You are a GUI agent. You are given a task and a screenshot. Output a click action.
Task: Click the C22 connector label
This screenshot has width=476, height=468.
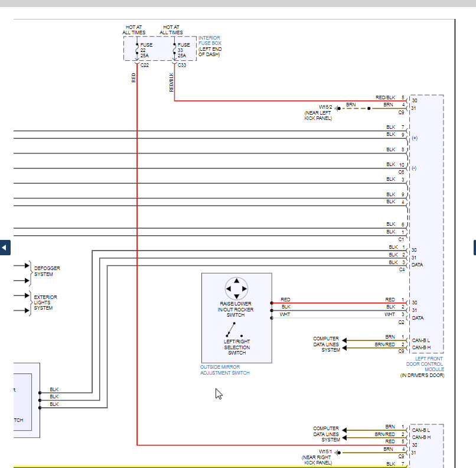click(144, 65)
